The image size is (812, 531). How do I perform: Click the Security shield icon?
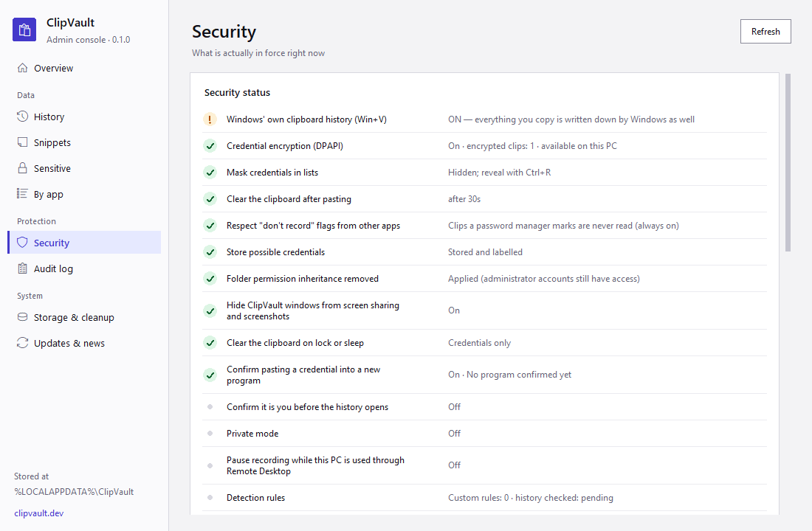coord(22,243)
